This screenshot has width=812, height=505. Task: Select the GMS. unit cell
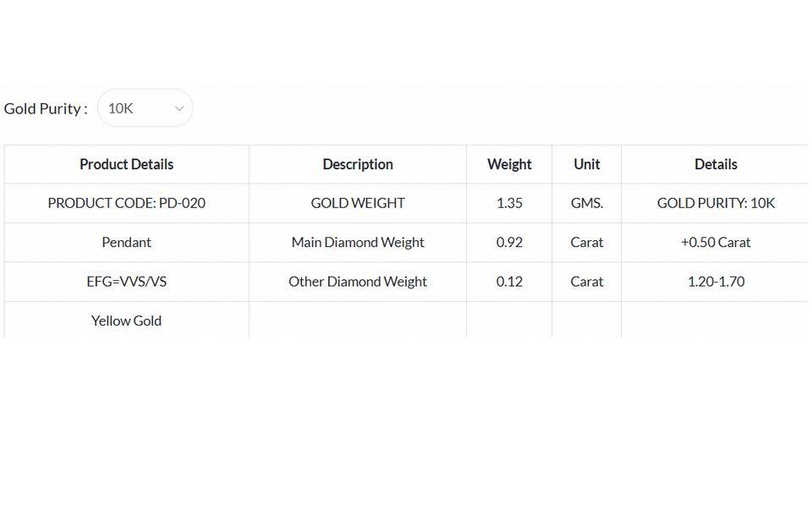(x=587, y=203)
